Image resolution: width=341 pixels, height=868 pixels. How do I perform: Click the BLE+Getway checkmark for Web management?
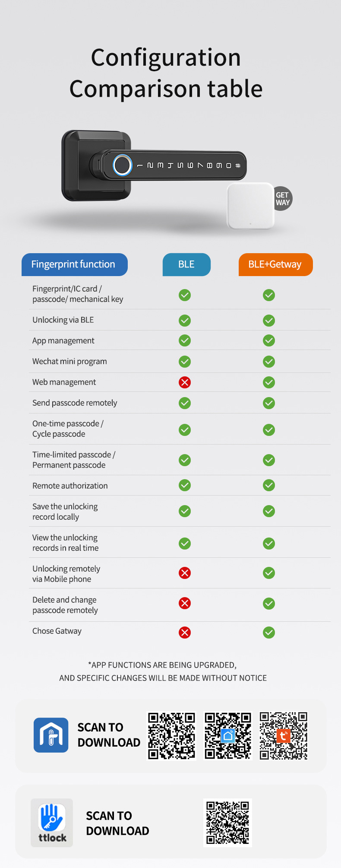click(x=269, y=382)
